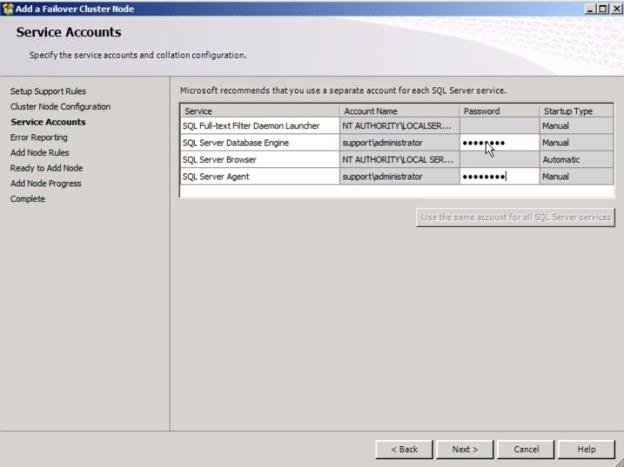Click Automatic startup type for SQL Server Browser
The image size is (624, 467).
tap(576, 160)
